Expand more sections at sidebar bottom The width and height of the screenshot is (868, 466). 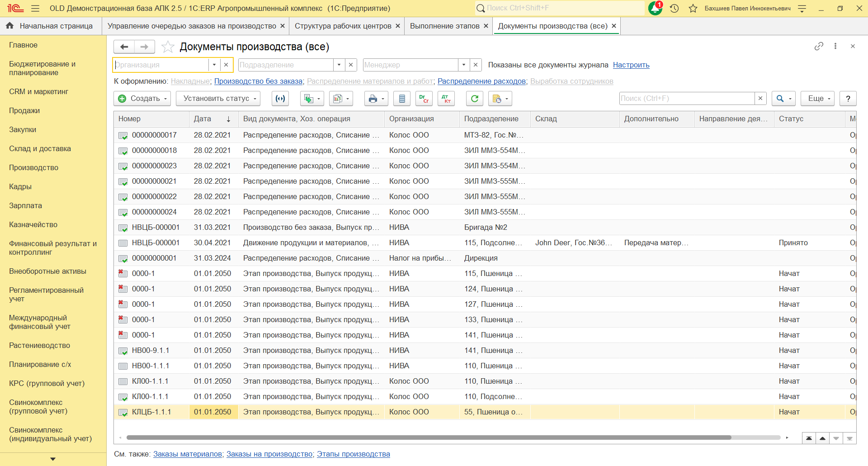click(x=53, y=459)
